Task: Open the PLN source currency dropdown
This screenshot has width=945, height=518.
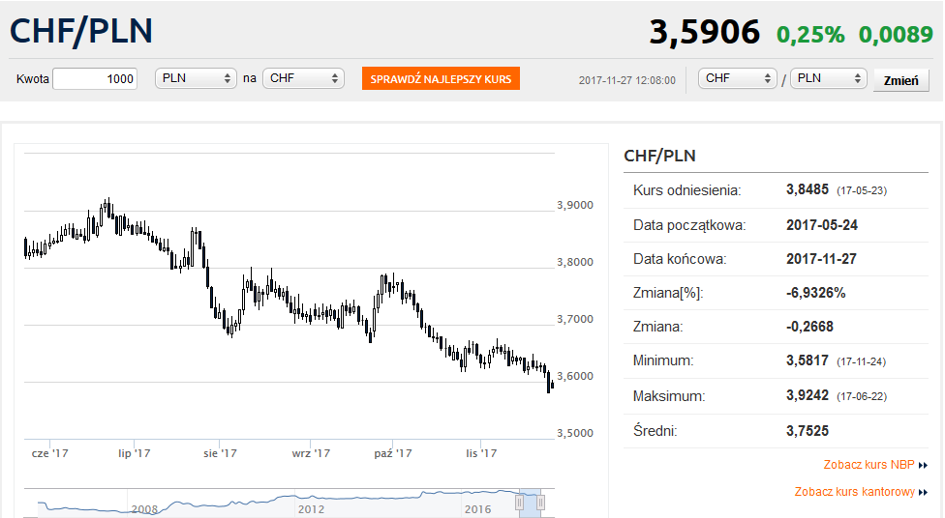Action: pyautogui.click(x=195, y=78)
